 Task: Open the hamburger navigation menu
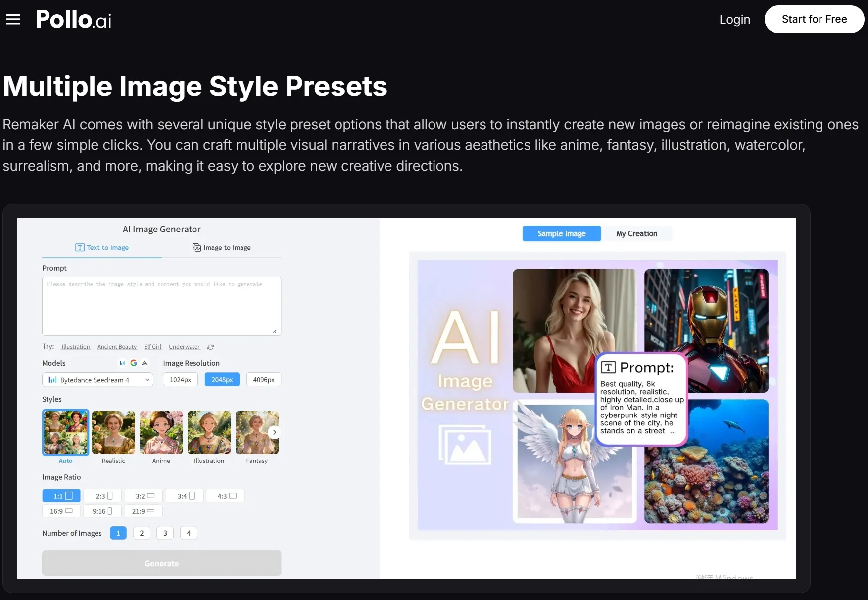(13, 19)
